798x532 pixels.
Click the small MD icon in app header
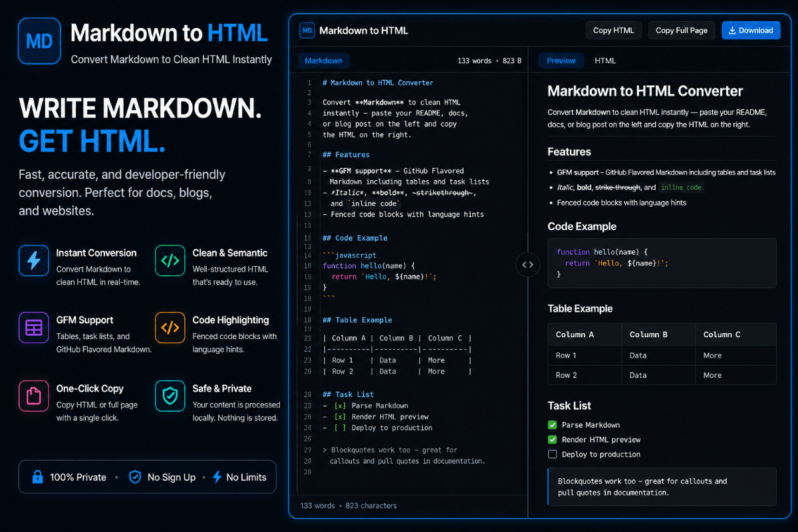click(x=307, y=30)
